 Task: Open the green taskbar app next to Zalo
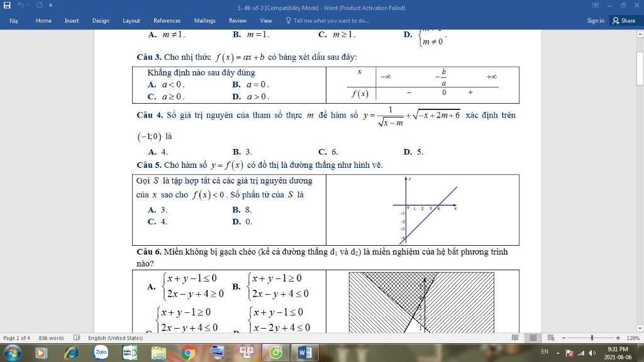[130, 353]
